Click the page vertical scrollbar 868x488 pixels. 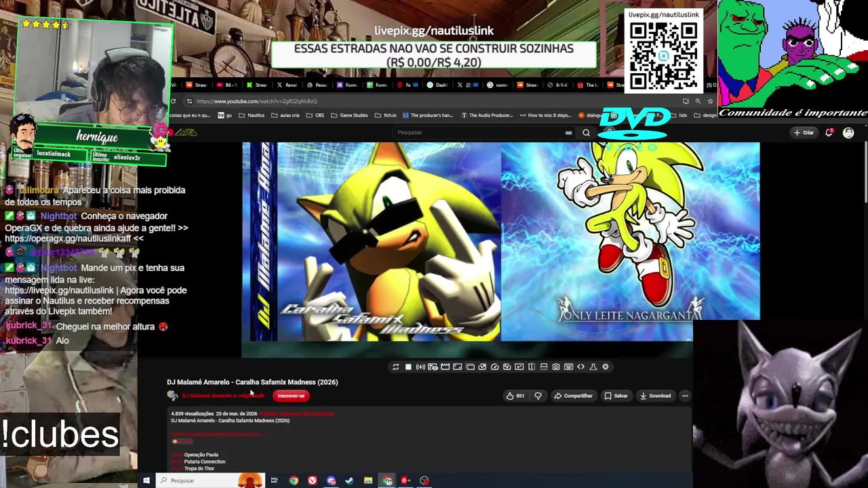pos(865,173)
